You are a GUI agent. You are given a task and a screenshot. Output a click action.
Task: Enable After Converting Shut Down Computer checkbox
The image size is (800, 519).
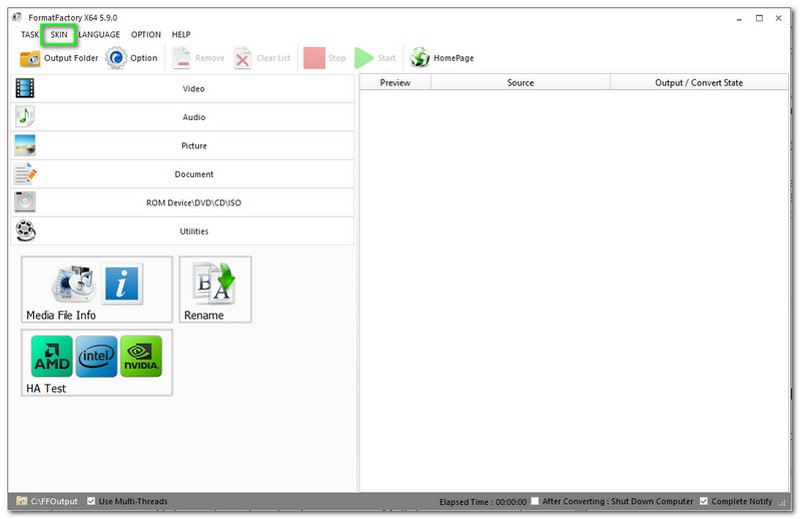(535, 501)
